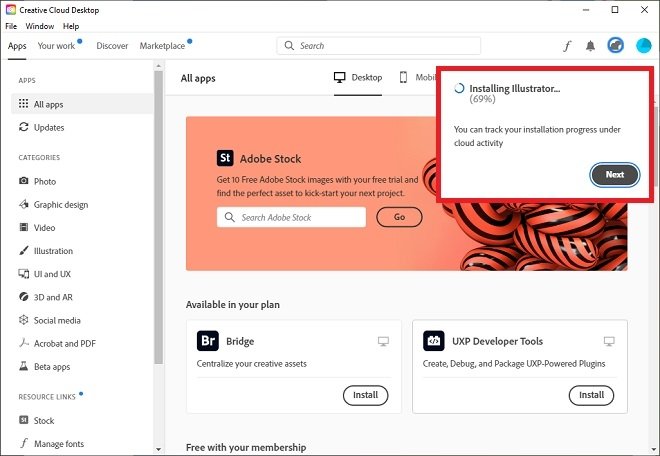The image size is (660, 456).
Task: Click desktop monitor icon on Bridge card
Action: point(383,341)
